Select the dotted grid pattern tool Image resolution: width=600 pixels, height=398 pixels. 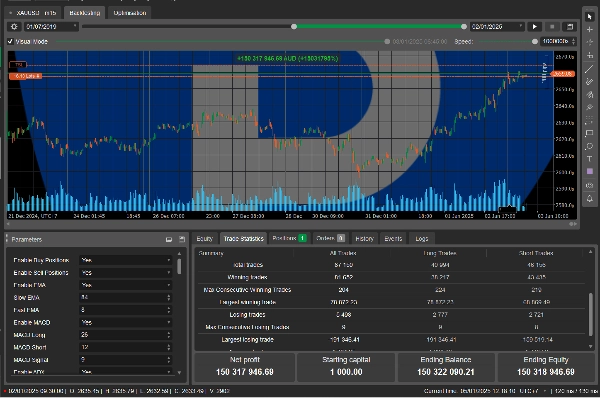(x=590, y=120)
